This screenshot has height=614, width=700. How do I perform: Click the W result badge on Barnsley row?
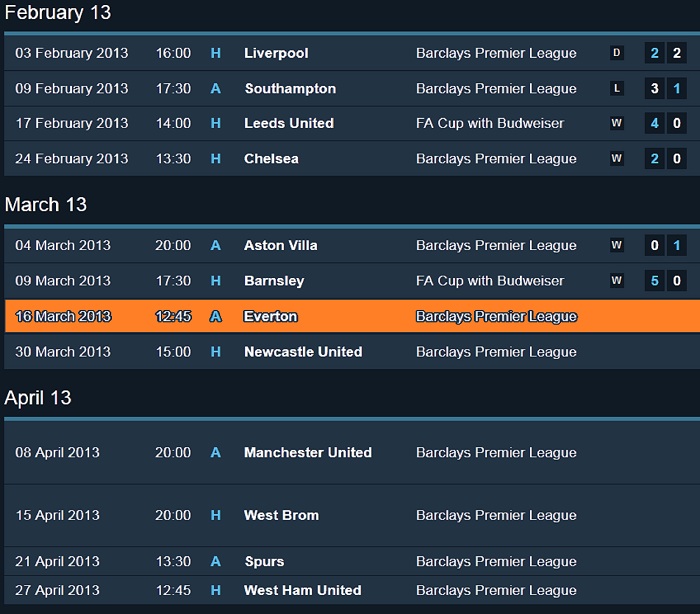point(617,281)
